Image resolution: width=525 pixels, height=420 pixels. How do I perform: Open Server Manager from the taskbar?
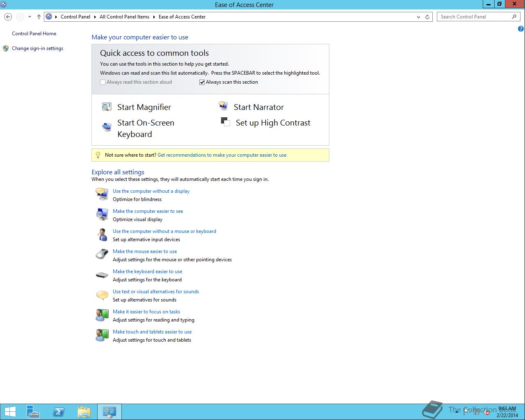coord(33,412)
